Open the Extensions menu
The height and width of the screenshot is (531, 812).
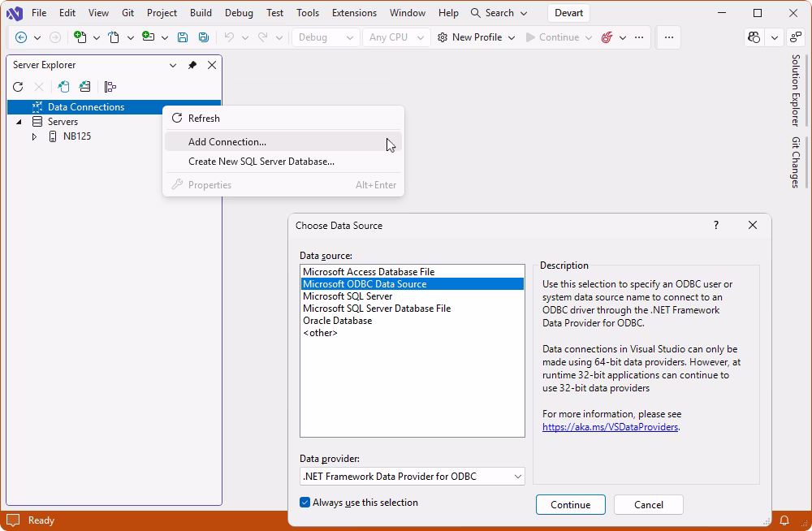[x=354, y=13]
